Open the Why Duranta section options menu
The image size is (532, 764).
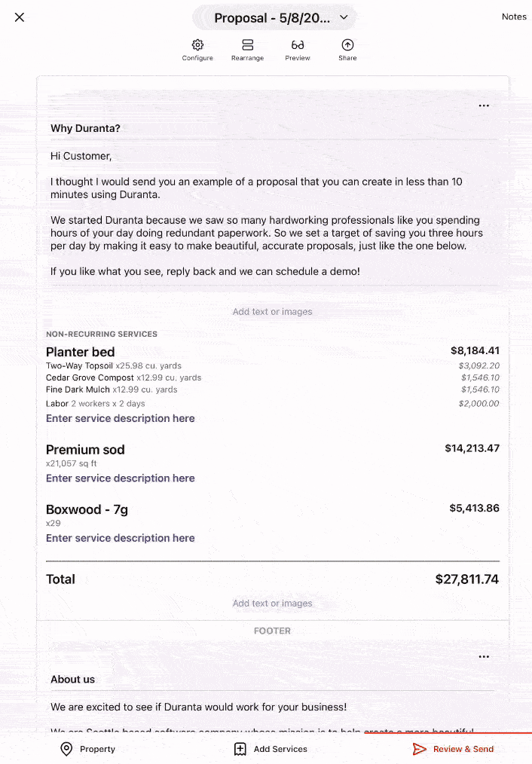484,106
